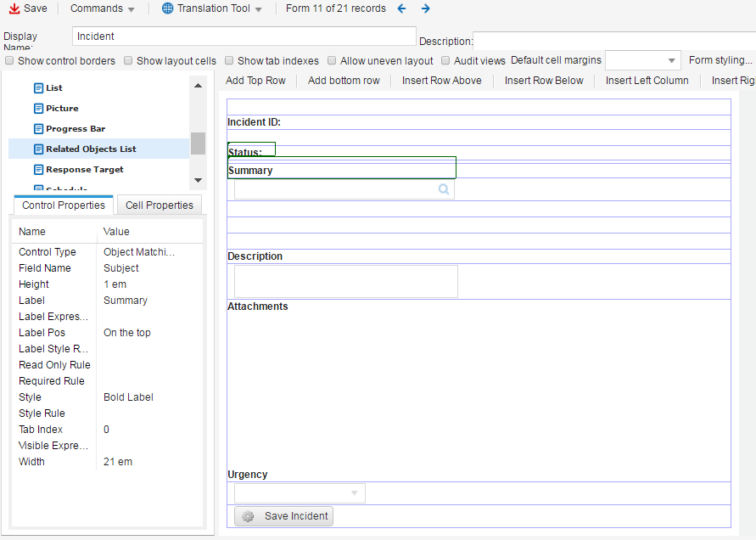This screenshot has height=540, width=756.
Task: Click the control list scrollbar thumb
Action: click(198, 143)
